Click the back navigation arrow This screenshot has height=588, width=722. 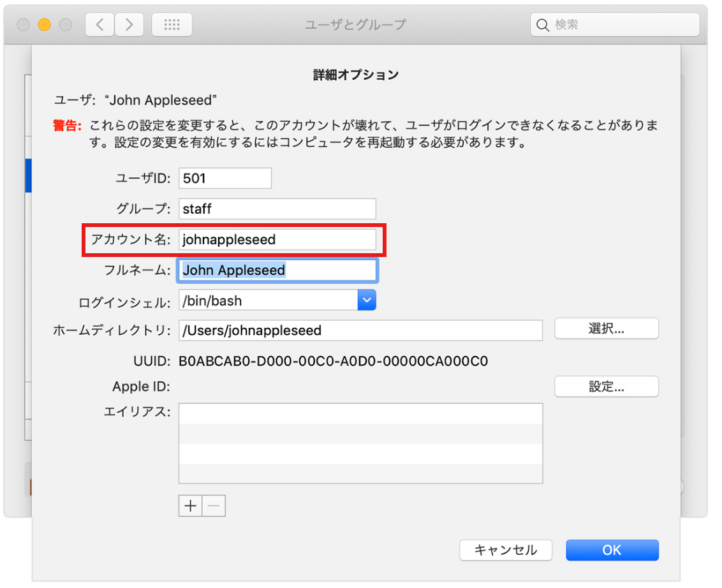[x=99, y=25]
